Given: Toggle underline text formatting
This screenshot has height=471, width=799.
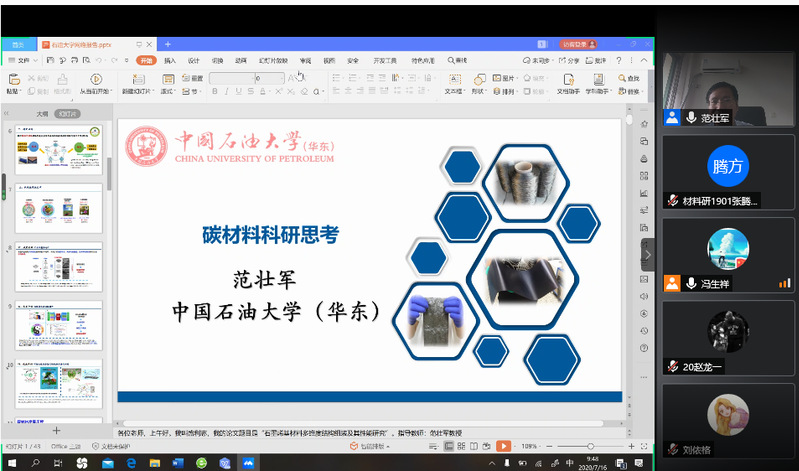Looking at the screenshot, I should click(238, 91).
